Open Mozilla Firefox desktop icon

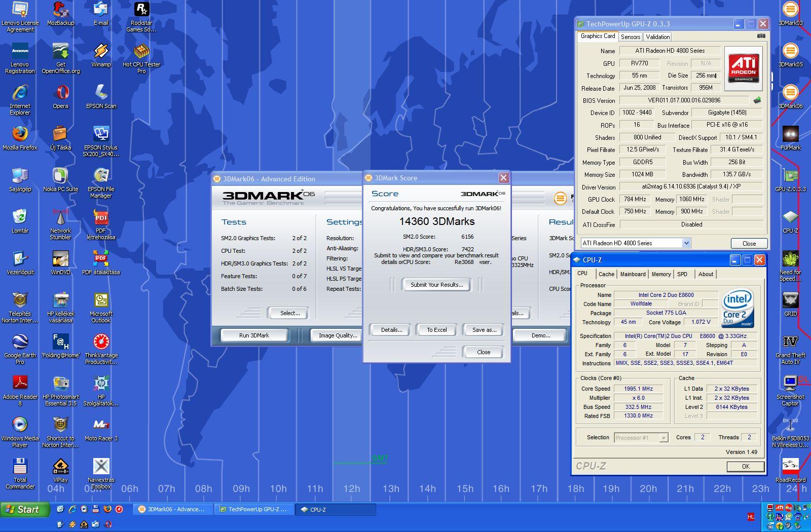(20, 139)
